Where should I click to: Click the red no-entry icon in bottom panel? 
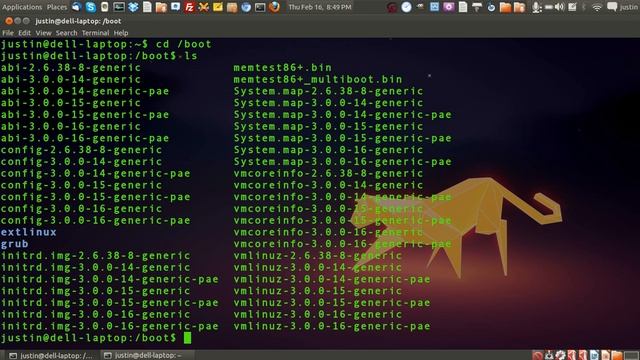point(538,355)
